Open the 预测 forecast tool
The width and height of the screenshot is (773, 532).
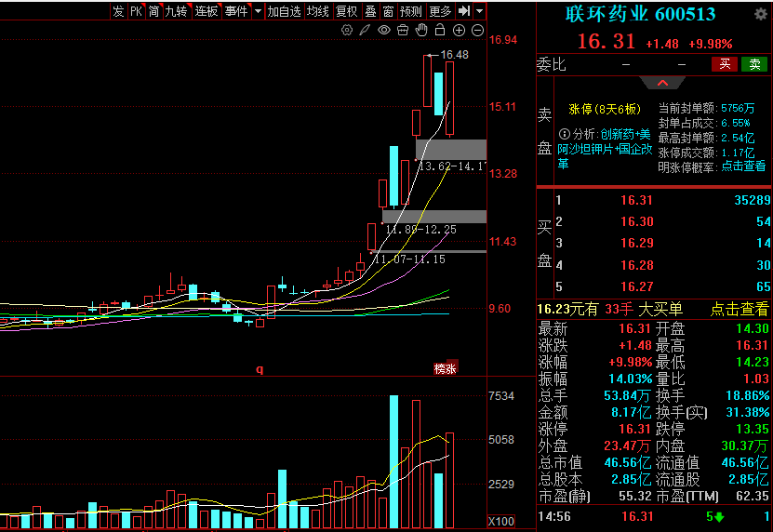[x=410, y=11]
